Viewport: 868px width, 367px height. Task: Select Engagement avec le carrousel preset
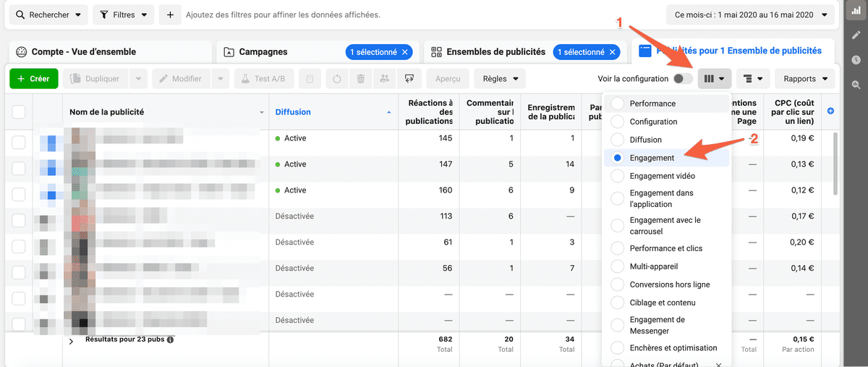click(666, 226)
